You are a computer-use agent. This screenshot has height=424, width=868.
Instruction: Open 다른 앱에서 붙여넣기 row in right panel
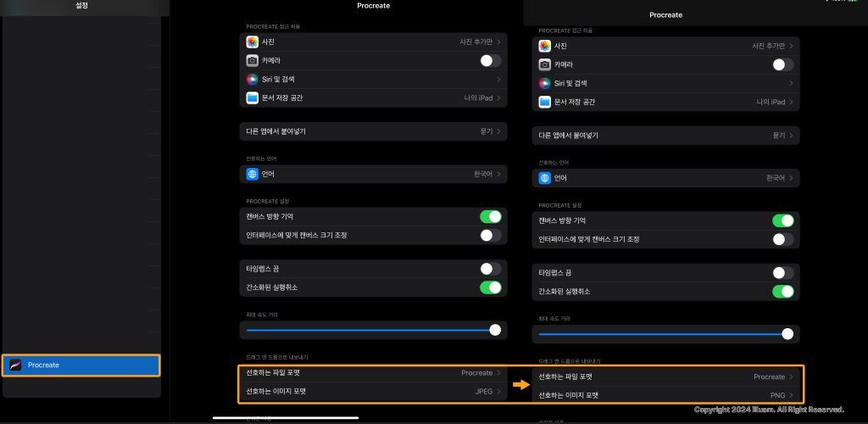point(666,136)
